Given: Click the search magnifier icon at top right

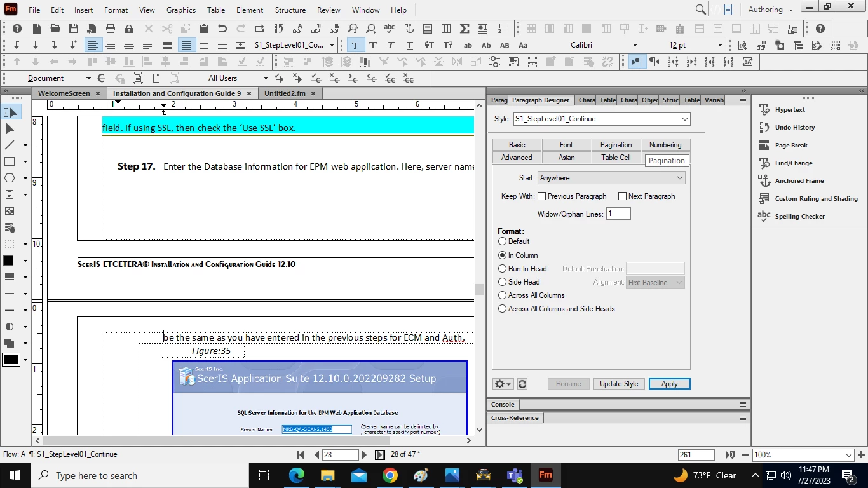Looking at the screenshot, I should (x=700, y=10).
